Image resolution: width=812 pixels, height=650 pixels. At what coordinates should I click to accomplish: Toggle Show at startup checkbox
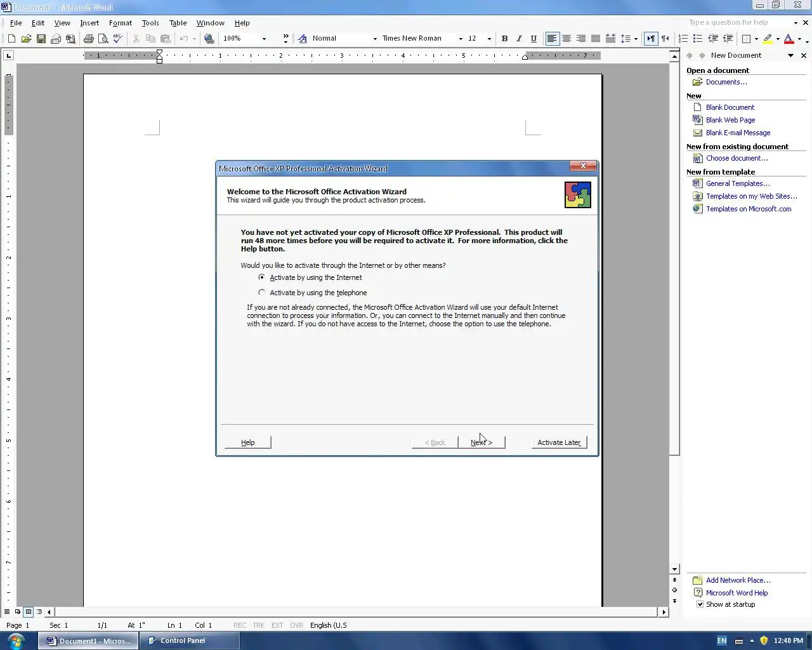coord(700,604)
